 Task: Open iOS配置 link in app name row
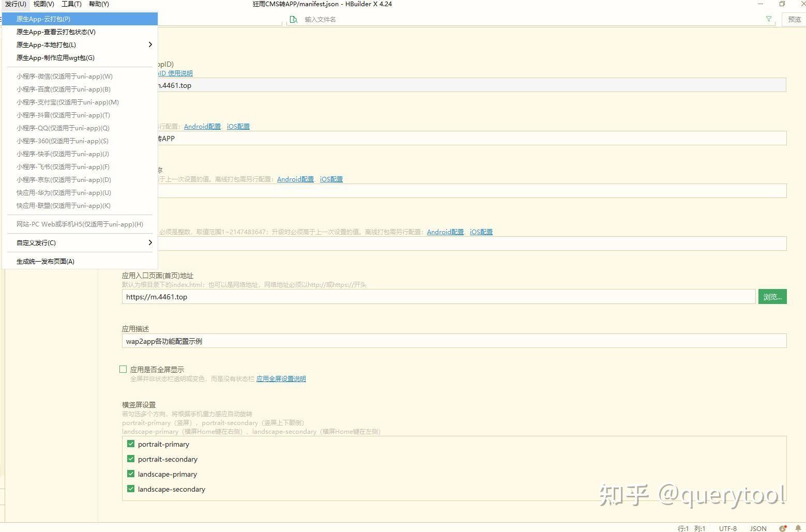[238, 127]
